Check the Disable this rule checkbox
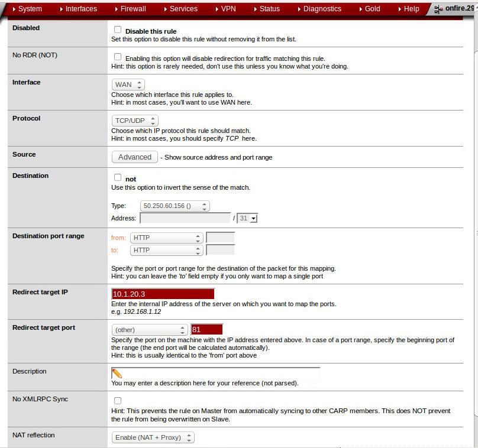The width and height of the screenshot is (478, 448). coord(118,30)
